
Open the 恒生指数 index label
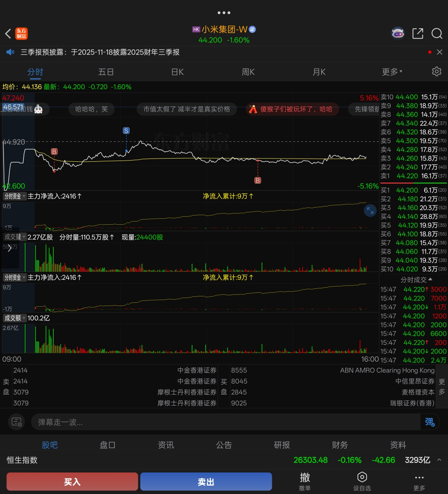(22, 460)
